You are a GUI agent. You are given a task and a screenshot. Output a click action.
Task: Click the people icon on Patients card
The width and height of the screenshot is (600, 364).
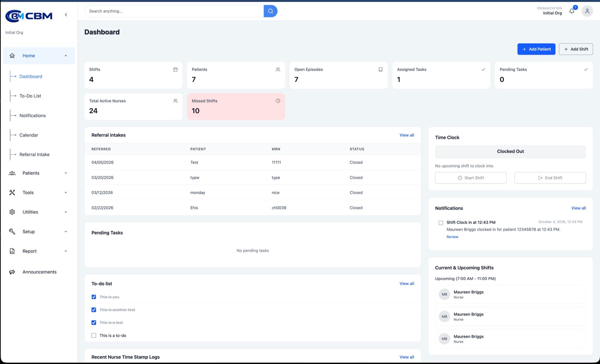point(278,69)
